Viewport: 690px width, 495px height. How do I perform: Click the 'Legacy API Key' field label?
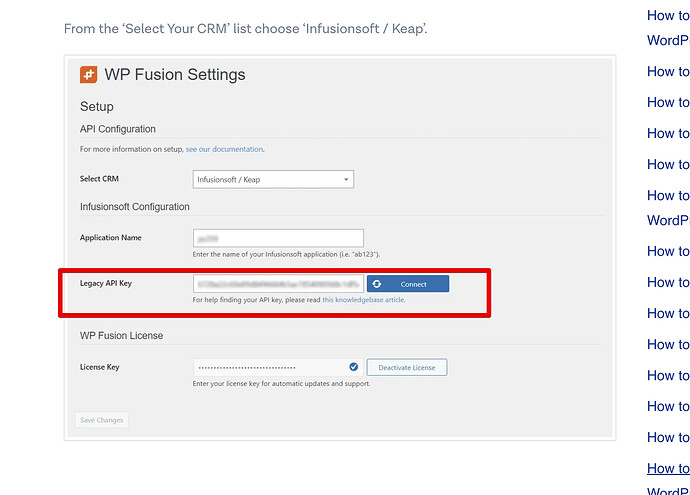click(106, 283)
